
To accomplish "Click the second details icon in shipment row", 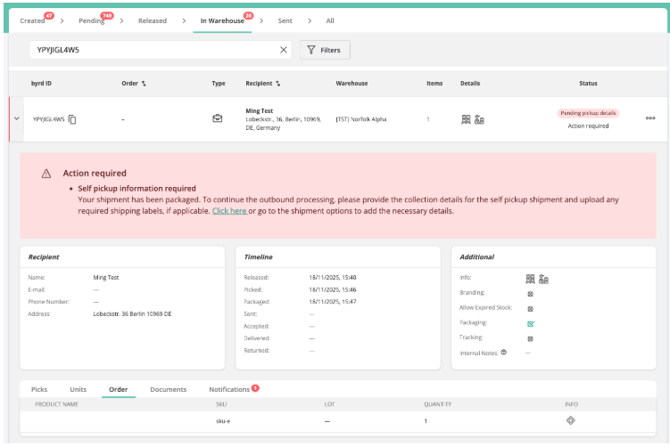I will [479, 119].
